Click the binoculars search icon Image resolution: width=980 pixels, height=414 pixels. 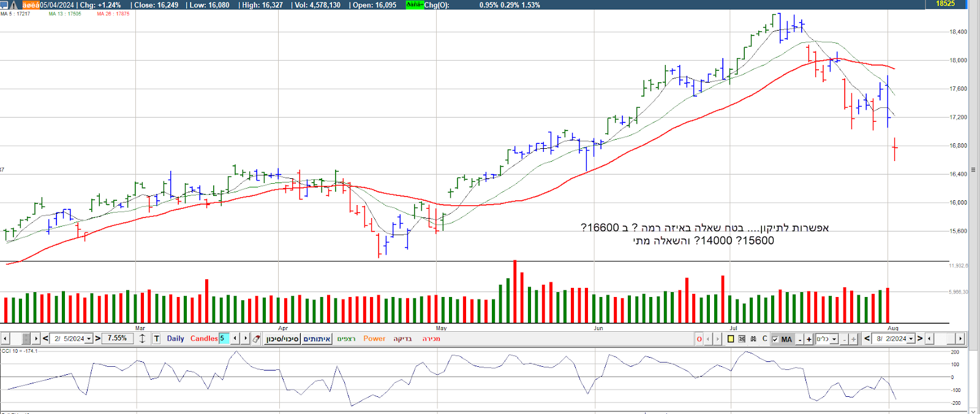(x=753, y=339)
